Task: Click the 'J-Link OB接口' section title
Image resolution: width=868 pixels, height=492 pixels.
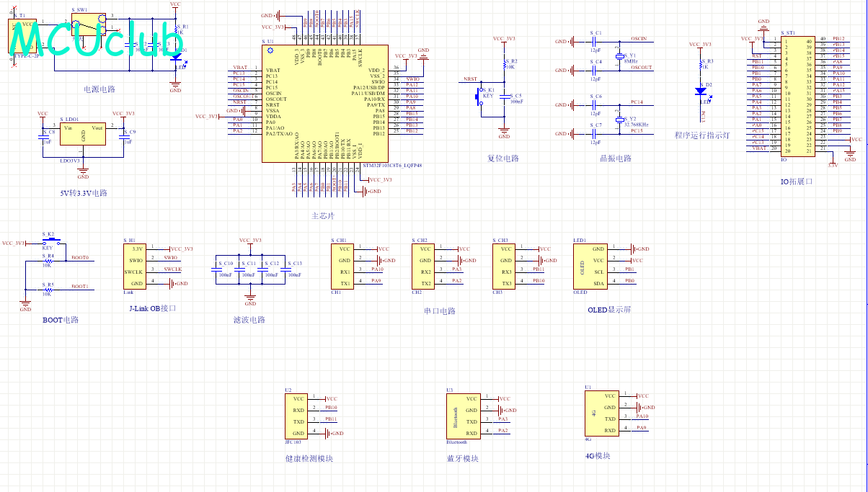Action: (x=153, y=308)
